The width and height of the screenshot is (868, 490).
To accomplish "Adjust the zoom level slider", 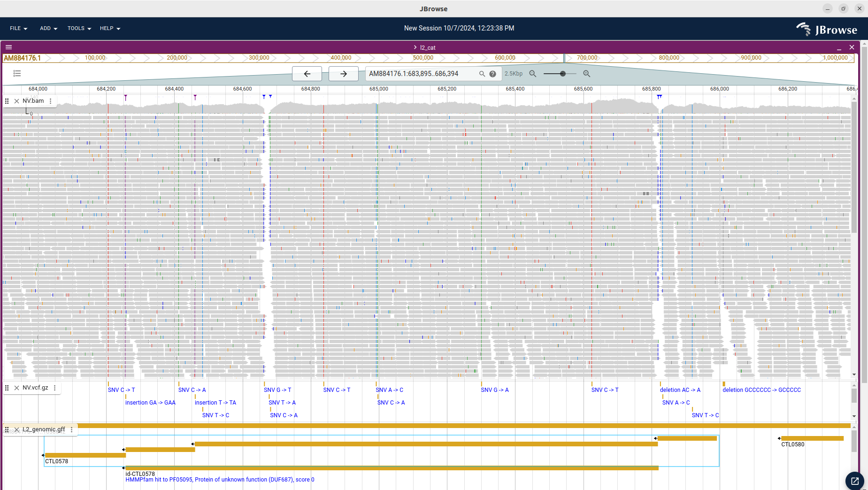I will (x=562, y=74).
